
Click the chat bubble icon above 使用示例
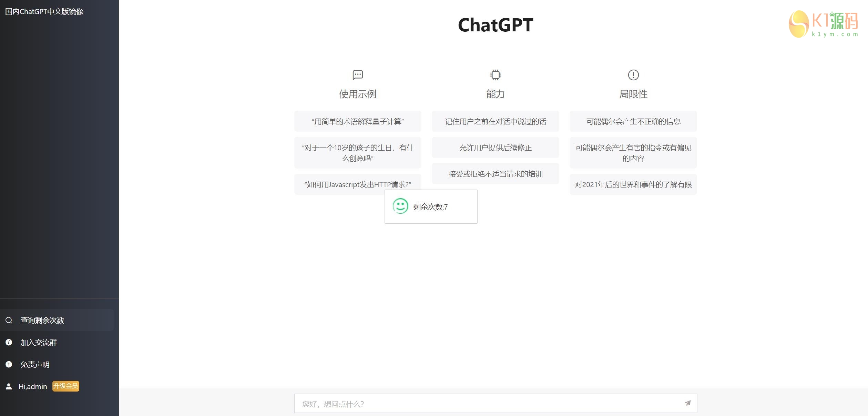point(358,75)
